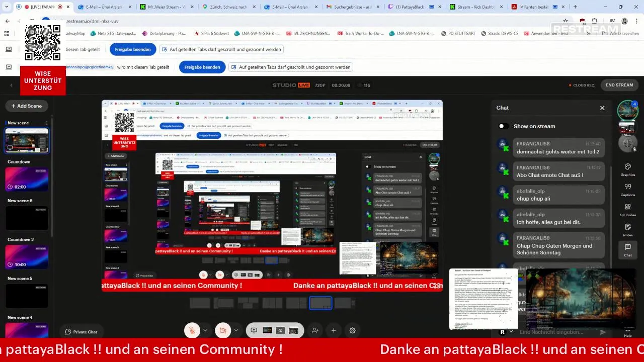
Task: Switch to the (1) PattayaBlack tab
Action: [414, 7]
